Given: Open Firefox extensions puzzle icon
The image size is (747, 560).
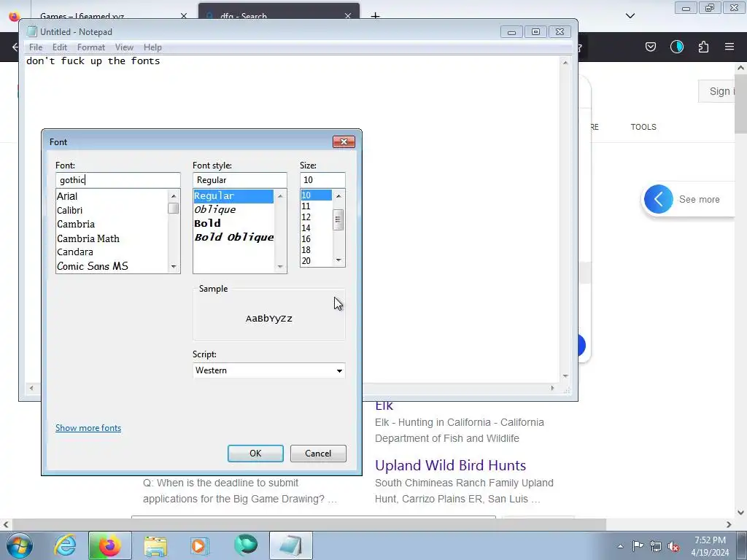Looking at the screenshot, I should pos(703,47).
